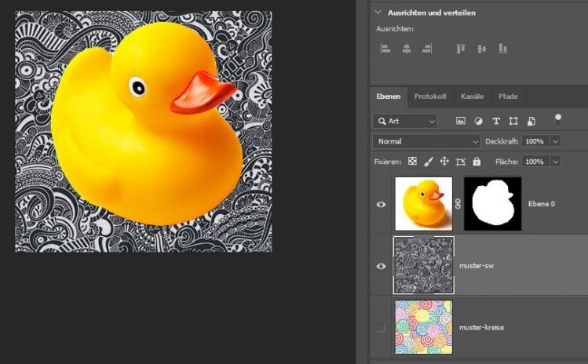Screen dimensions: 588x364
Task: Click the Fläche 100% value field
Action: click(x=535, y=162)
